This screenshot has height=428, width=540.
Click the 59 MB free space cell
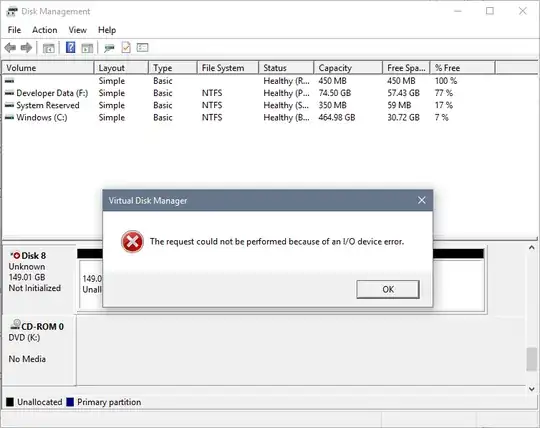click(x=399, y=105)
